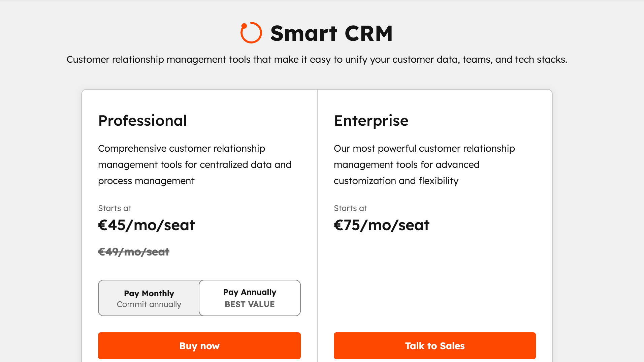Click the Enterprise plan heading

coord(371,120)
